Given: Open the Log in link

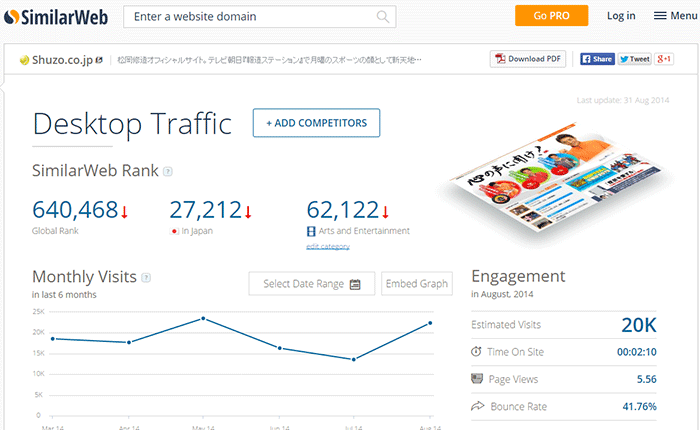Looking at the screenshot, I should (x=621, y=16).
